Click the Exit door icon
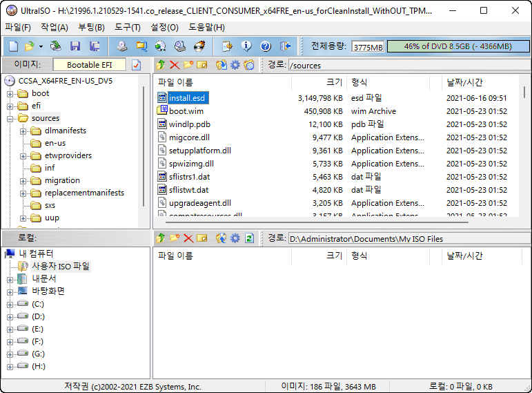The image size is (532, 393). (286, 46)
